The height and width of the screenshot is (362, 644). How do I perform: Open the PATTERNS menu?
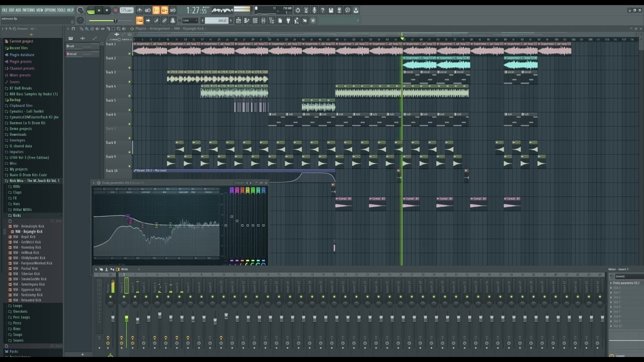pos(29,10)
